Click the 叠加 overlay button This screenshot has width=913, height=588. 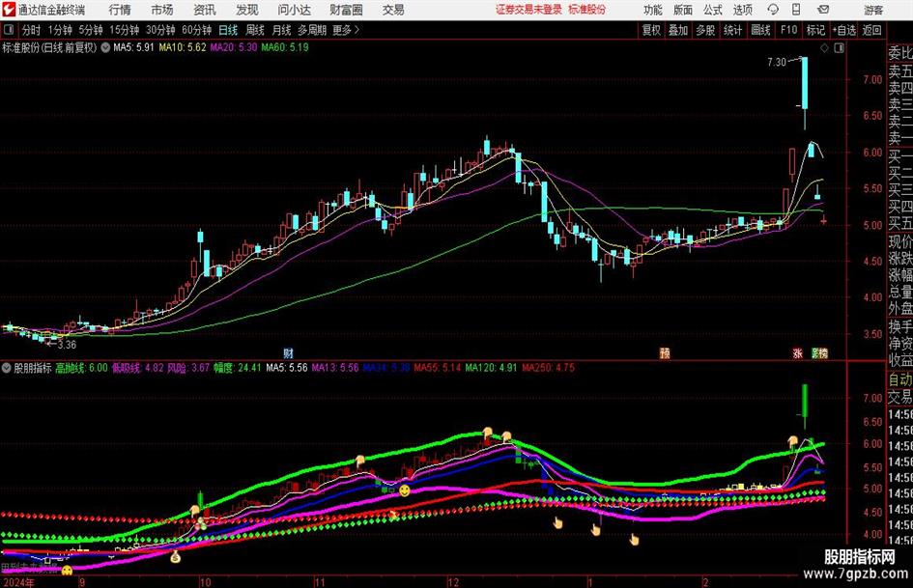click(678, 30)
